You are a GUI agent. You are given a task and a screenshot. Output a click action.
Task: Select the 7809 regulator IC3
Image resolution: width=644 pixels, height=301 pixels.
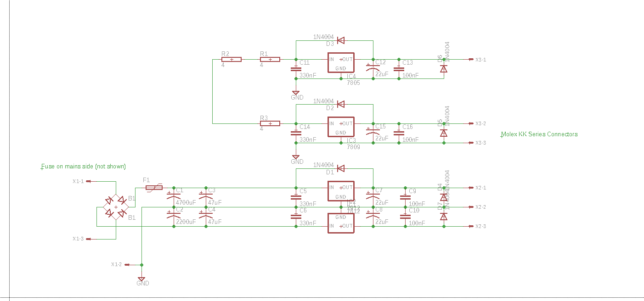(340, 127)
